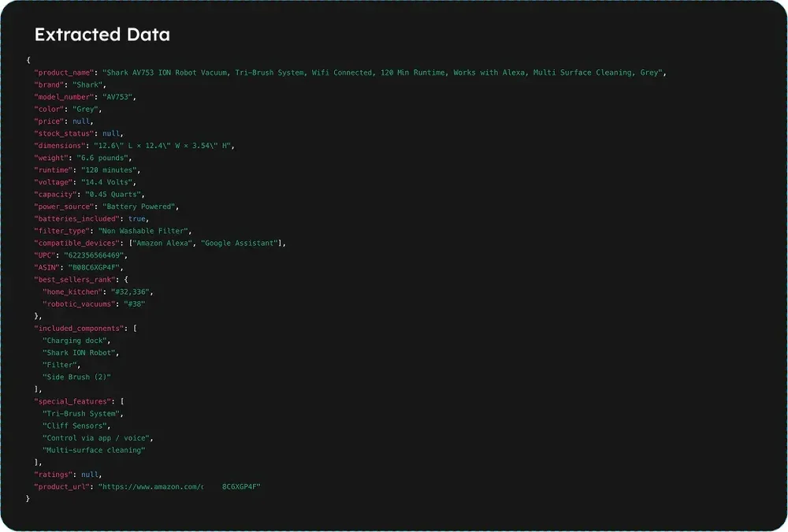Image resolution: width=788 pixels, height=532 pixels.
Task: Click the "Cliff Sensors" feature entry
Action: click(x=75, y=426)
